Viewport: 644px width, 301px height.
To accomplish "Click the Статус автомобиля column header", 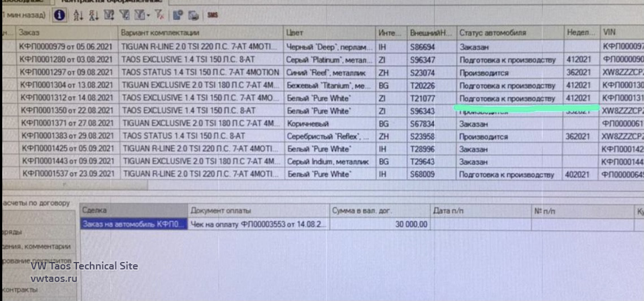I will pyautogui.click(x=509, y=33).
